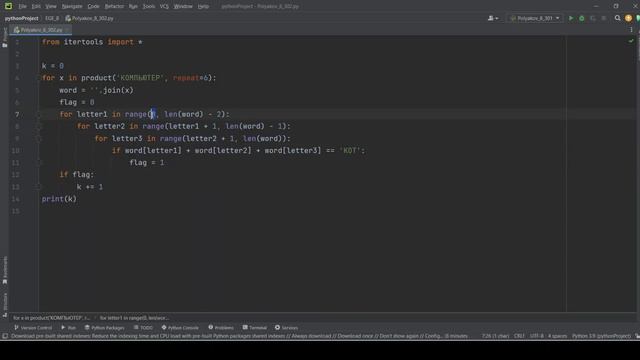Open the Structure tool window sidebar

pyautogui.click(x=5, y=304)
